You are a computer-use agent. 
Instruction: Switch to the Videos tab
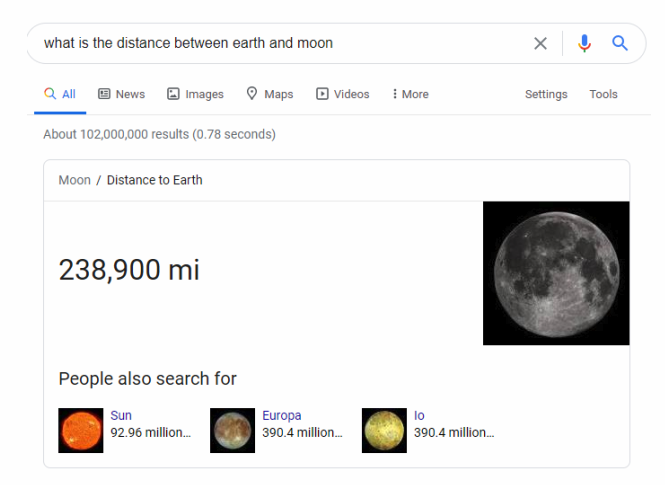pyautogui.click(x=343, y=94)
